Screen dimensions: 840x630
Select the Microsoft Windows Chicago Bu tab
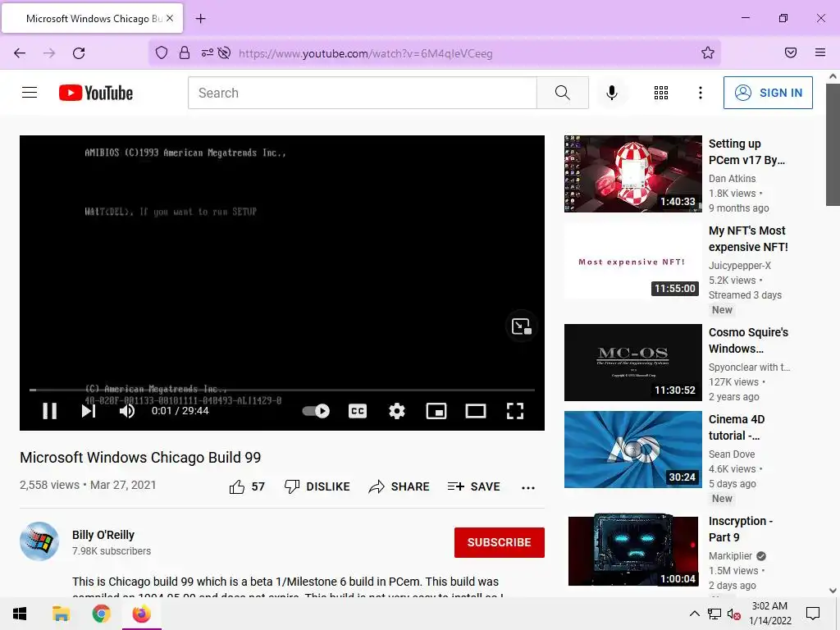[x=92, y=18]
